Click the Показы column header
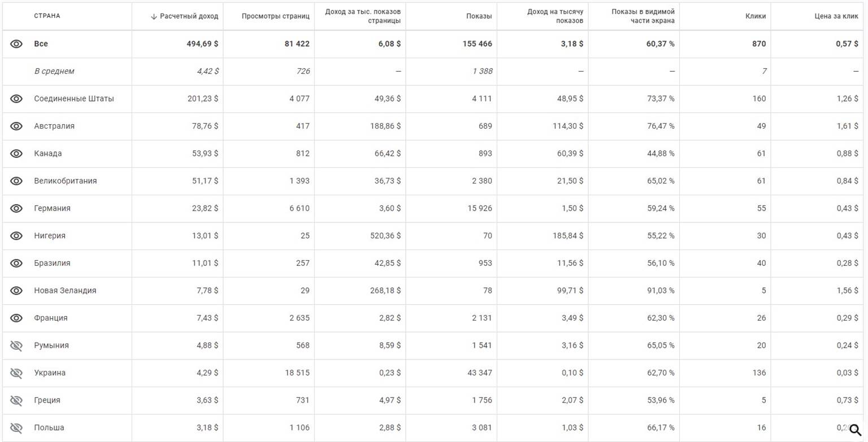Screen dimensions: 868x442 pos(479,16)
